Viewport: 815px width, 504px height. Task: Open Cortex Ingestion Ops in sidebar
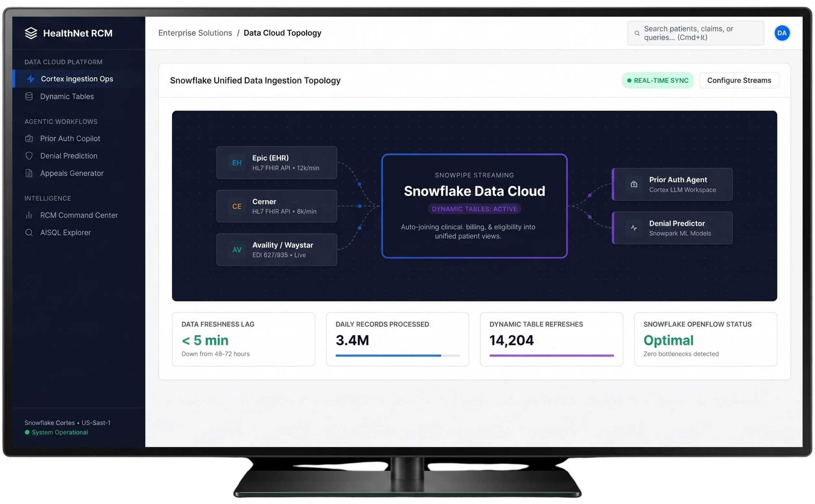[x=79, y=79]
